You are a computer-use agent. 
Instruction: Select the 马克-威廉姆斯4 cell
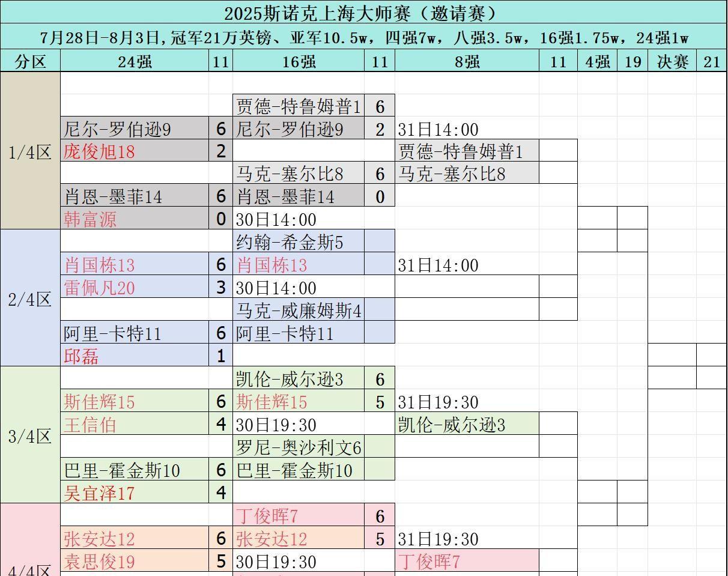click(x=299, y=310)
